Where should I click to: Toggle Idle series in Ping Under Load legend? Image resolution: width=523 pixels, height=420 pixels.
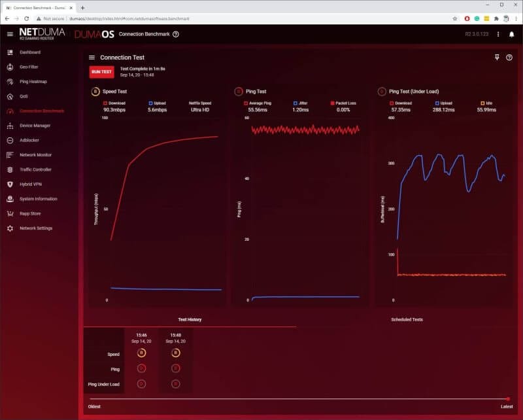[x=483, y=103]
